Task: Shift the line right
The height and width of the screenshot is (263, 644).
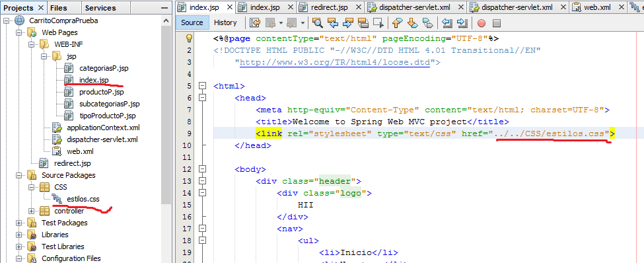Action: [462, 22]
